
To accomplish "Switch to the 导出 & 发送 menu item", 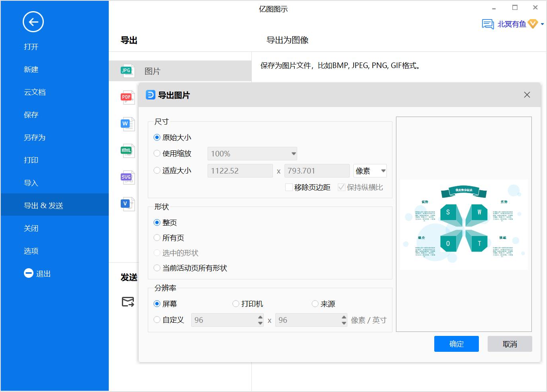I will 43,205.
